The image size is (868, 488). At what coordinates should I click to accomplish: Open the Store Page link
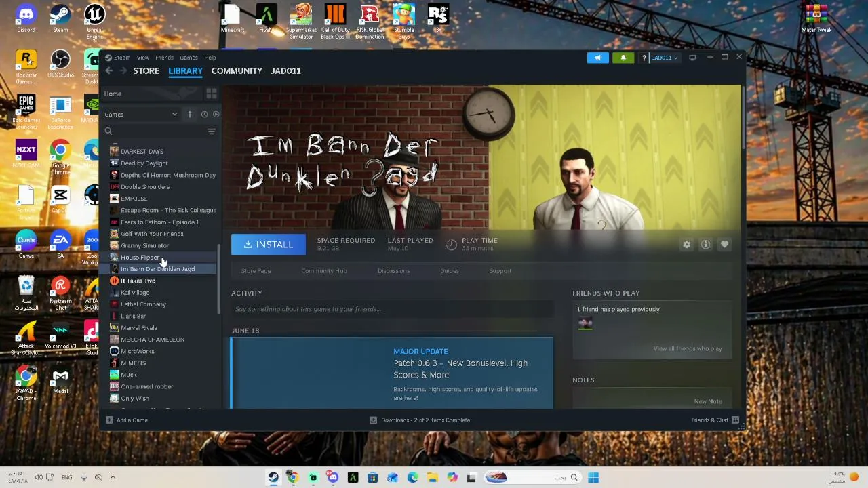256,271
